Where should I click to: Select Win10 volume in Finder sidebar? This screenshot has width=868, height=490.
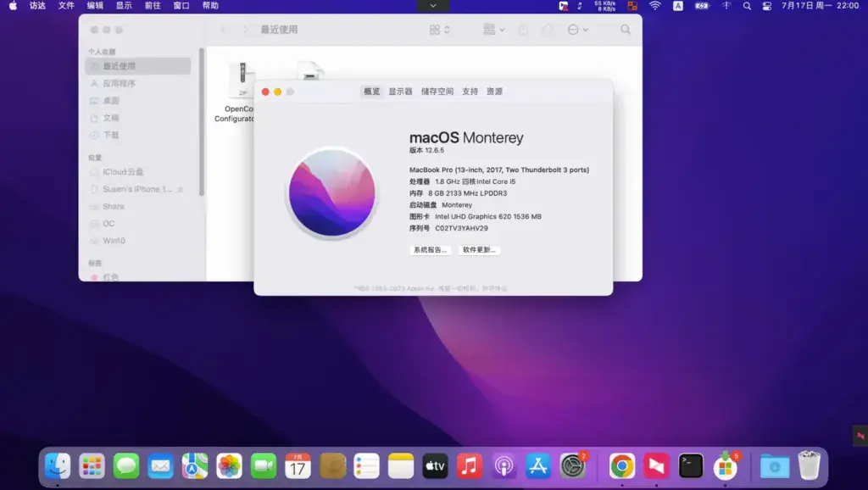138,240
